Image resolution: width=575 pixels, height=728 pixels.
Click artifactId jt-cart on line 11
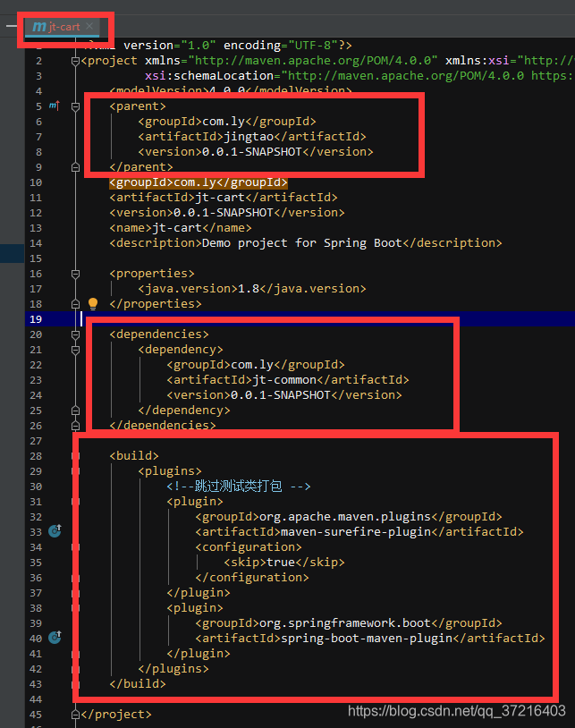coord(224,198)
